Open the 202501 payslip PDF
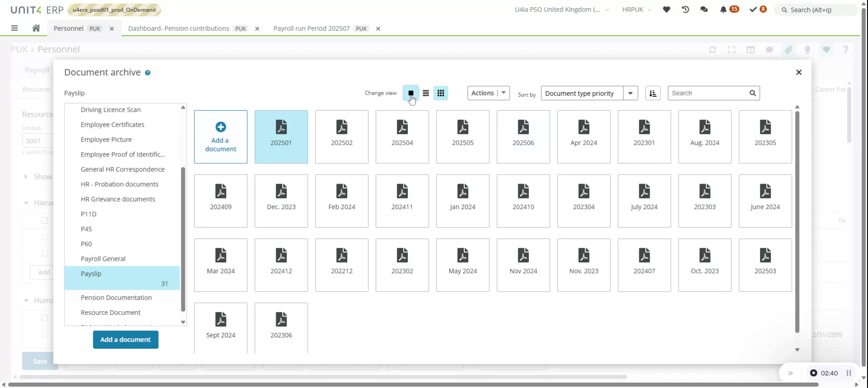This screenshot has width=868, height=388. [x=281, y=137]
